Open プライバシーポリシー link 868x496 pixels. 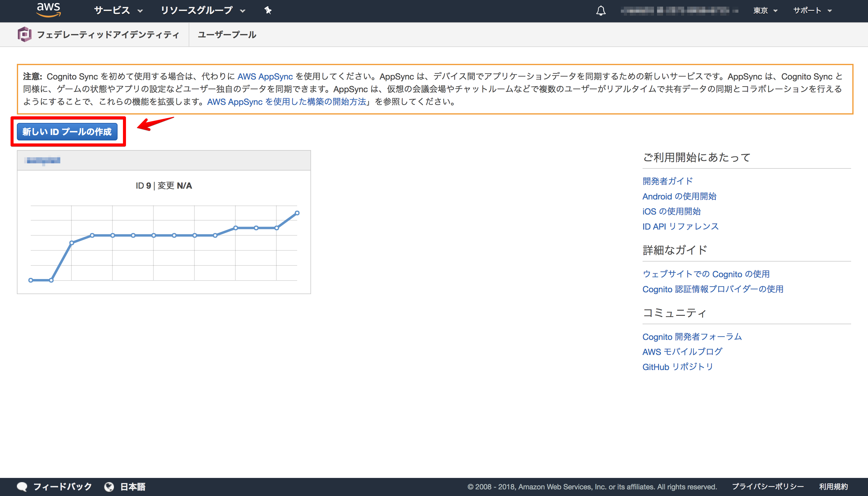(x=768, y=486)
